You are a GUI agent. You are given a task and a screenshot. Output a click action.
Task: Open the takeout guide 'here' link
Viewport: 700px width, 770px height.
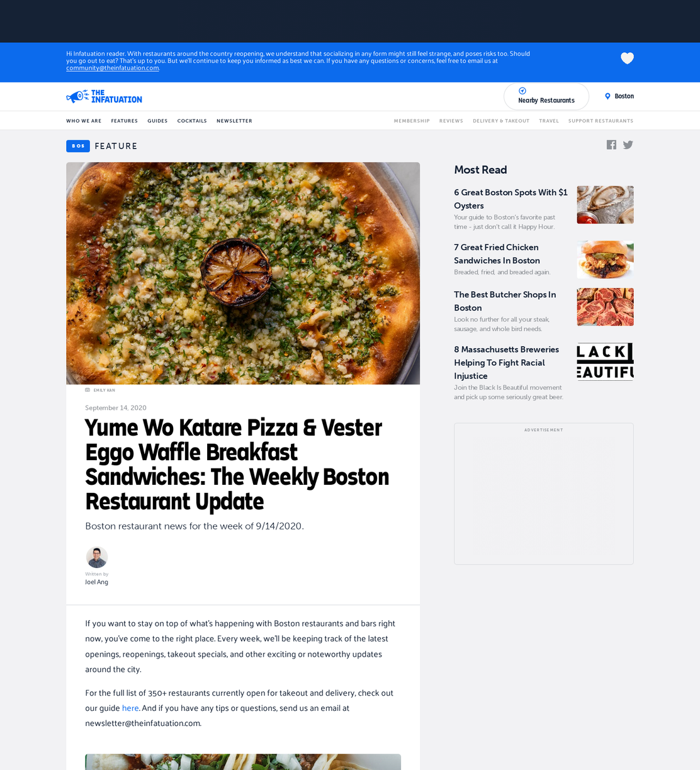tap(130, 708)
